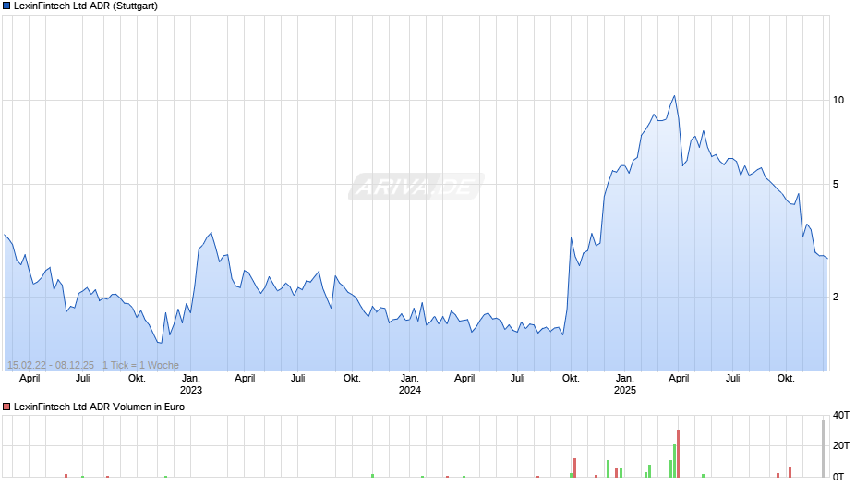The image size is (868, 486).
Task: Click the red volume legend square
Action: [x=6, y=407]
